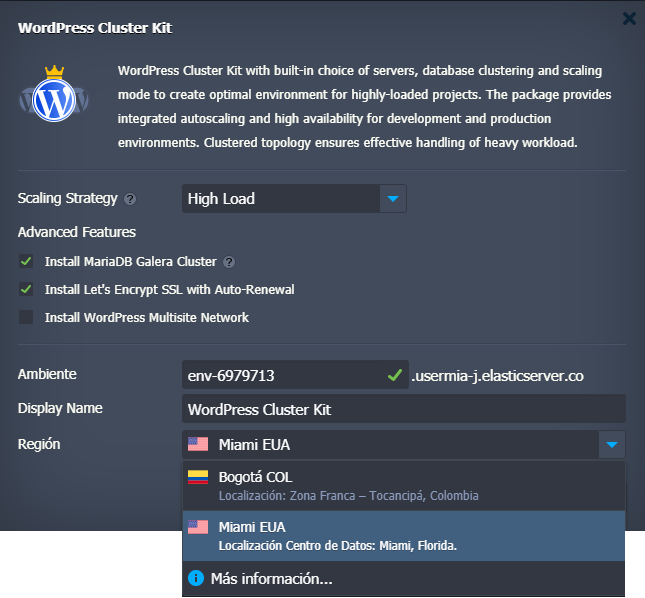The height and width of the screenshot is (598, 645).
Task: Click Install Let's Encrypt SSL label
Action: [169, 290]
